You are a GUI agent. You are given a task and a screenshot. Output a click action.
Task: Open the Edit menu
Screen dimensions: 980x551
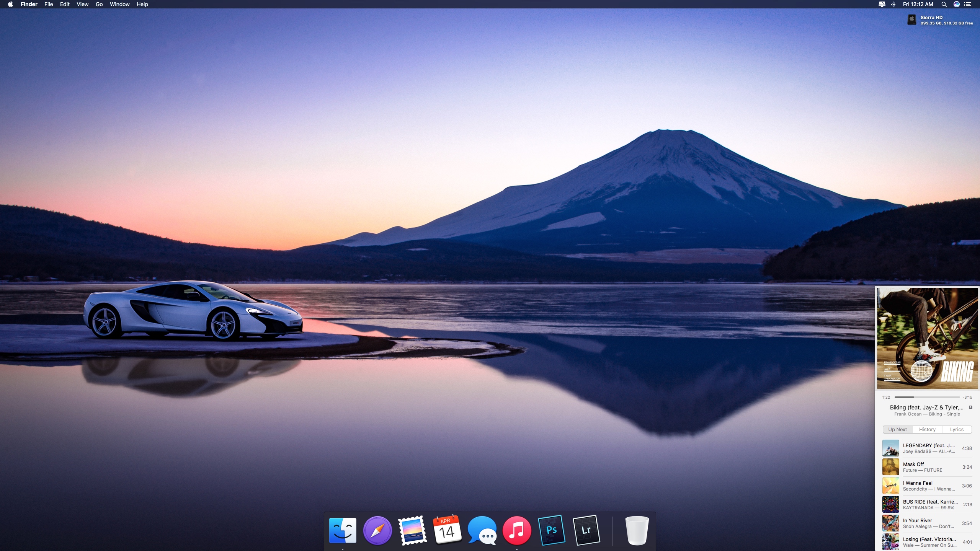[x=65, y=4]
